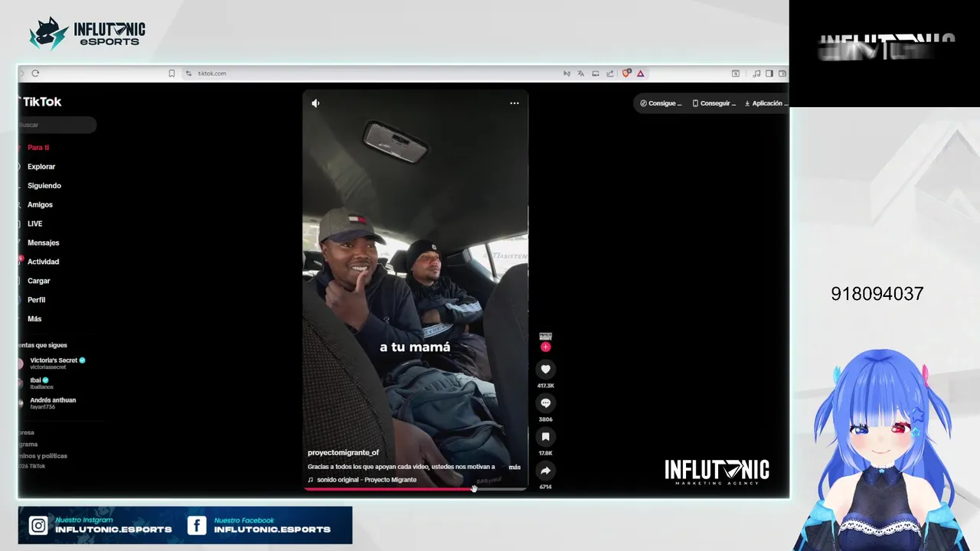This screenshot has width=980, height=551.
Task: Open Siguiendo in the sidebar
Action: tap(44, 186)
